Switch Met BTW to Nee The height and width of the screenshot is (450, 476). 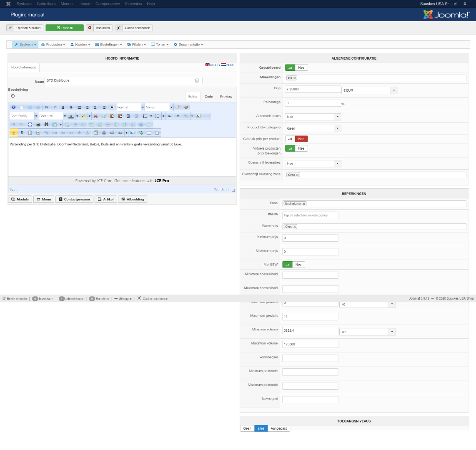tap(298, 265)
